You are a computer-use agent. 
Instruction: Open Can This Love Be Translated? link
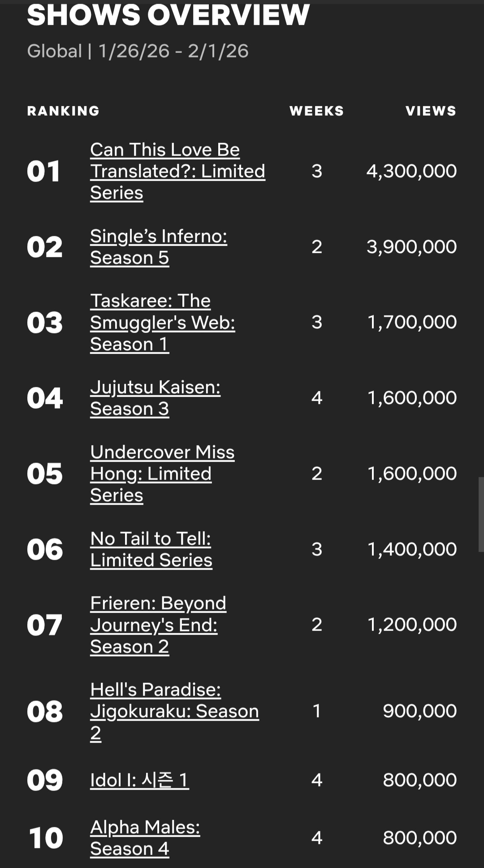[x=177, y=171]
